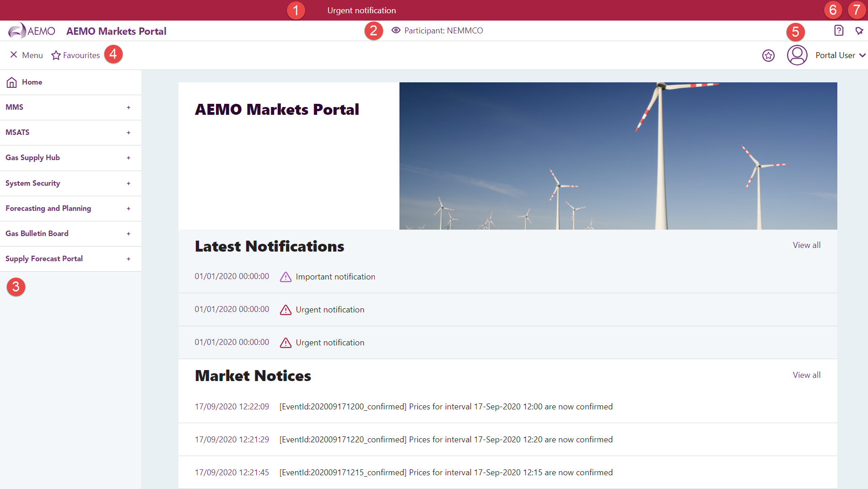Click the Latest Notifications heading

(x=270, y=246)
